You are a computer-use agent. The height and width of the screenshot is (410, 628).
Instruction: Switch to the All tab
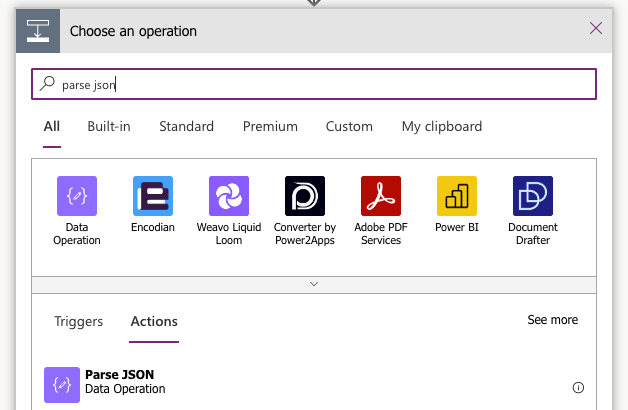pos(52,127)
